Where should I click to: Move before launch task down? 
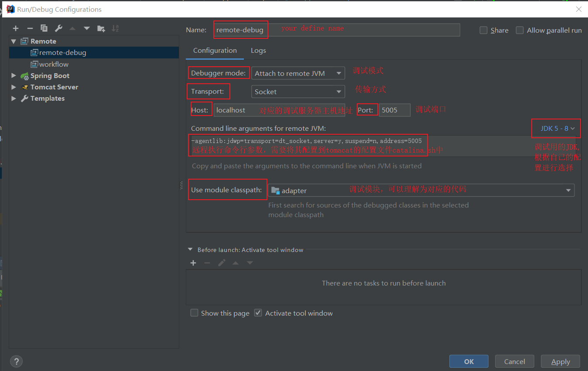[250, 263]
